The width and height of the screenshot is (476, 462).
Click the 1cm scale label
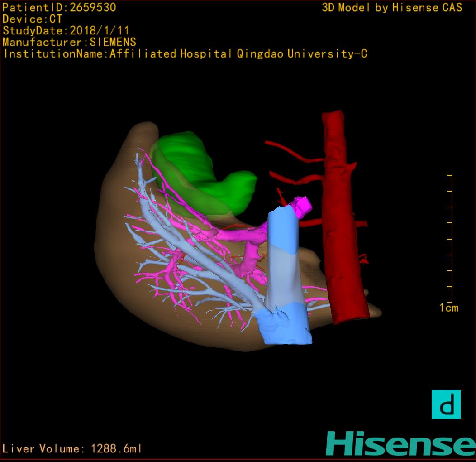coord(448,308)
